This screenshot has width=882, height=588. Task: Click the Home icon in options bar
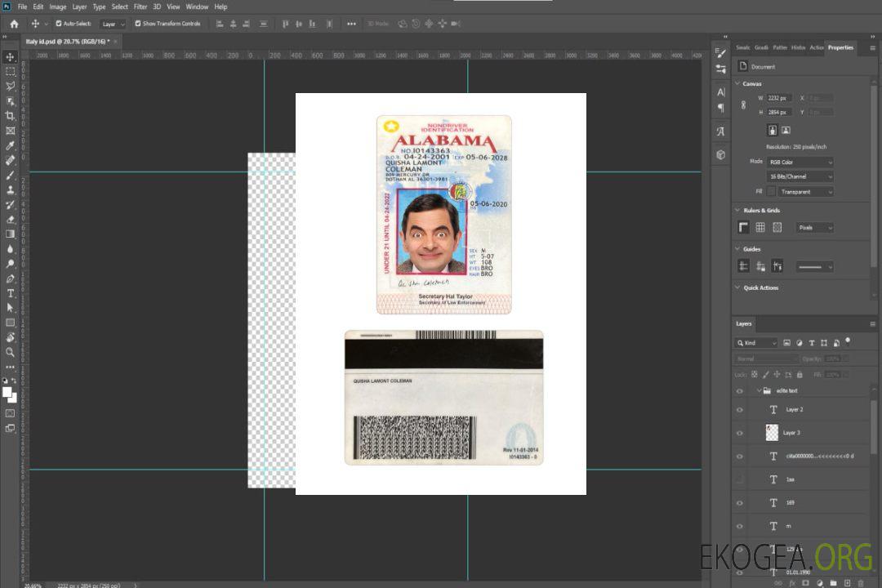[x=14, y=24]
